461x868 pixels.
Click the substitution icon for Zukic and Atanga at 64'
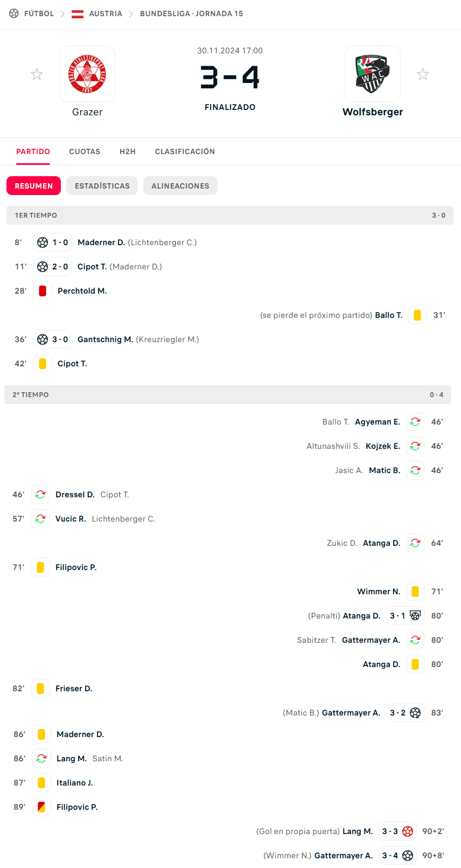(415, 543)
